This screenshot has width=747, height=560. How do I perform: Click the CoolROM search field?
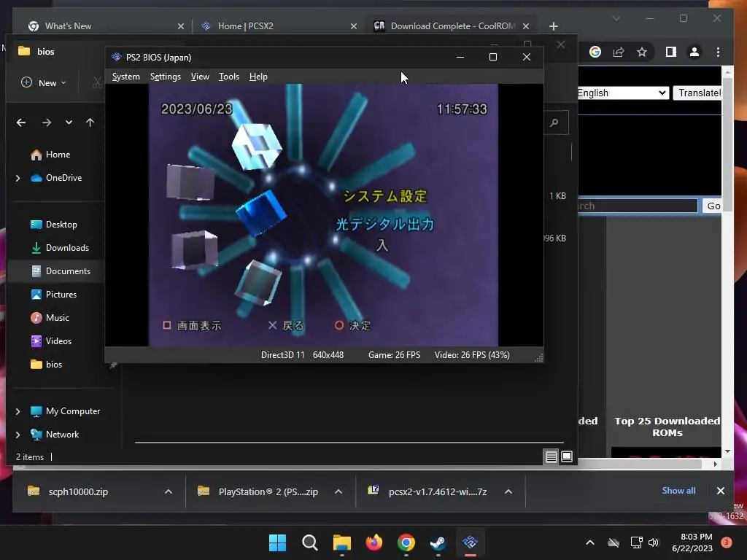tap(638, 206)
